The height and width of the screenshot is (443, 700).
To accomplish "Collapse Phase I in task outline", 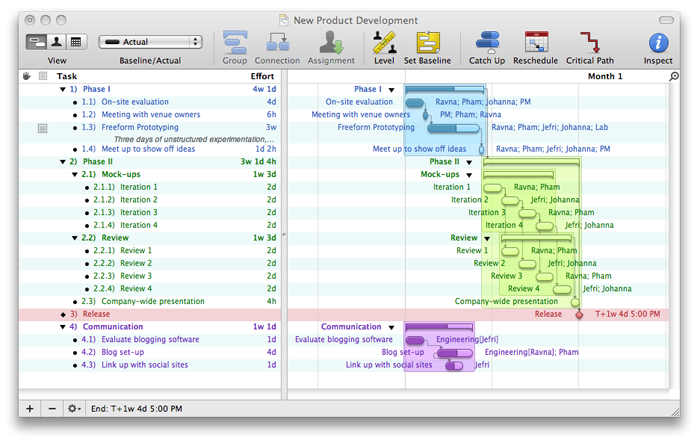I will (x=63, y=89).
